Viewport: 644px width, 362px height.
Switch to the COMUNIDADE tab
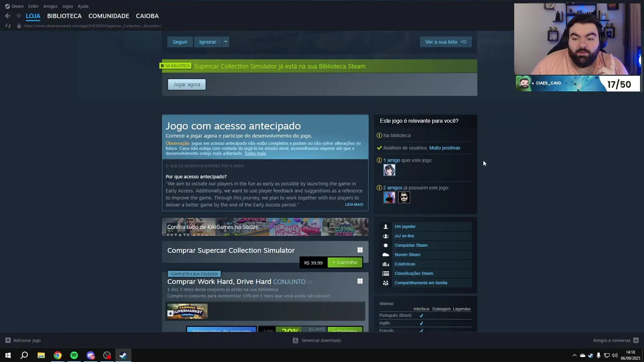109,16
